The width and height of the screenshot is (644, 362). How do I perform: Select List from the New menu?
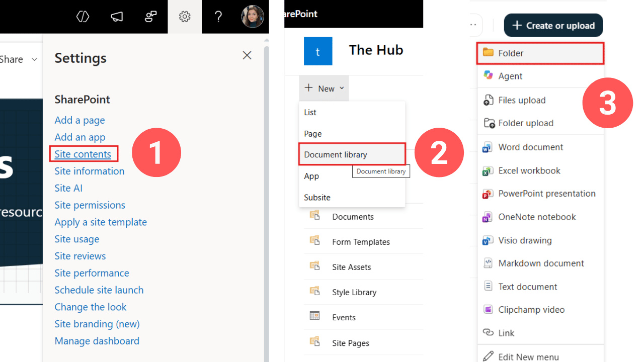[x=352, y=113]
